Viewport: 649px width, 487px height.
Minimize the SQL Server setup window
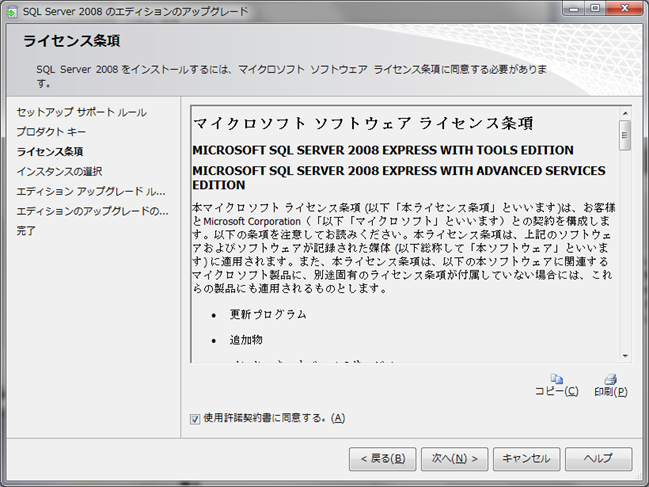click(574, 9)
